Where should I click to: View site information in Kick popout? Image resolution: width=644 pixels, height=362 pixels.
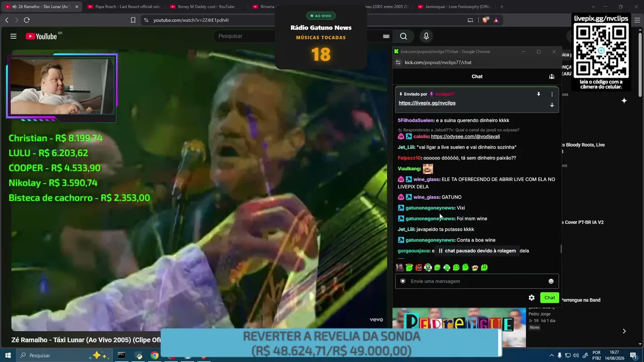398,62
